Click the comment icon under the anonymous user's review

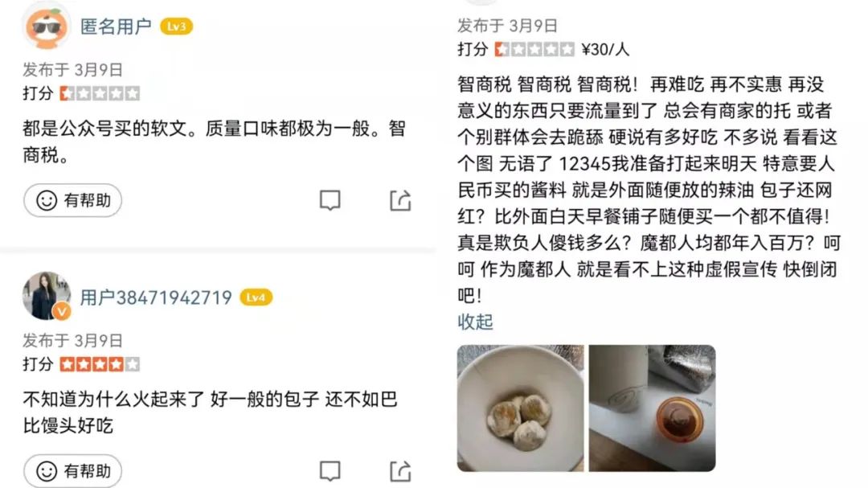point(330,200)
